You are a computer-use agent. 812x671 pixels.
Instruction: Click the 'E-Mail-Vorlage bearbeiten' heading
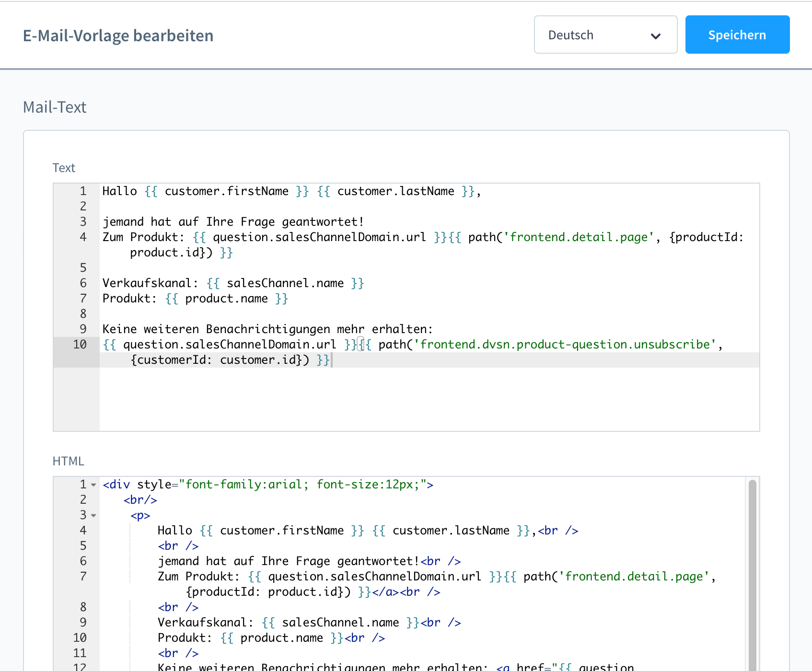118,35
